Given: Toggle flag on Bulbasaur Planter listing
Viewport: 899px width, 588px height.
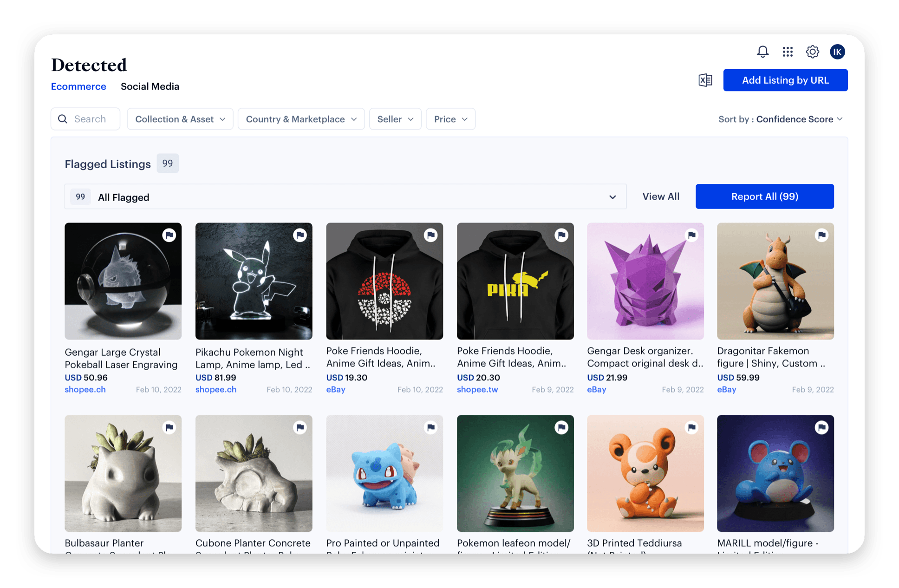Looking at the screenshot, I should 169,427.
